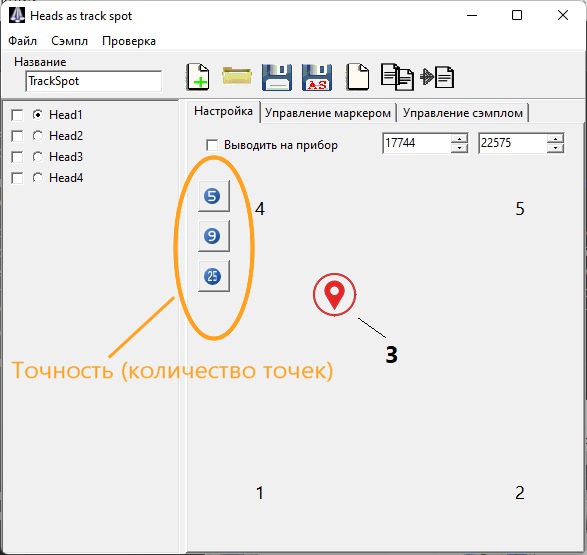
Task: Select the 9-point precision button
Action: point(213,236)
